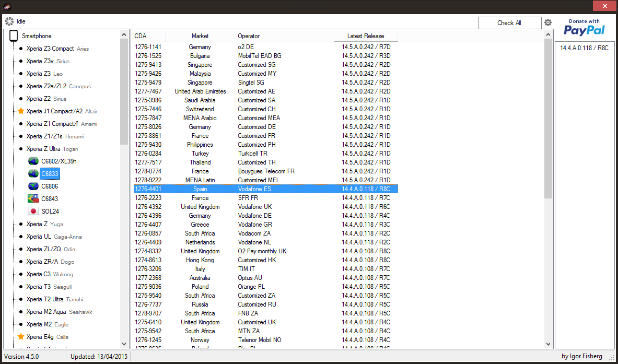Expand the Xperia Z Yuga node
This screenshot has width=618, height=364.
click(x=20, y=224)
